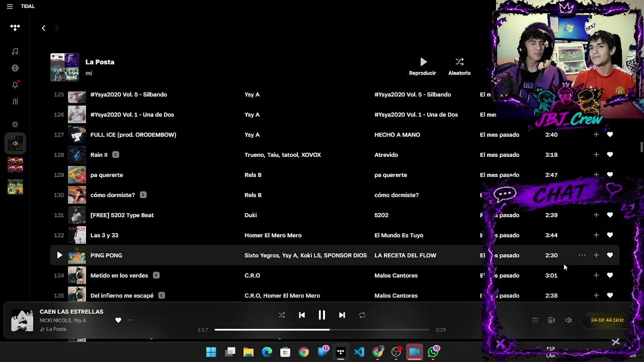Create new playlist with sidebar plus icon
This screenshot has width=644, height=362.
click(x=15, y=124)
